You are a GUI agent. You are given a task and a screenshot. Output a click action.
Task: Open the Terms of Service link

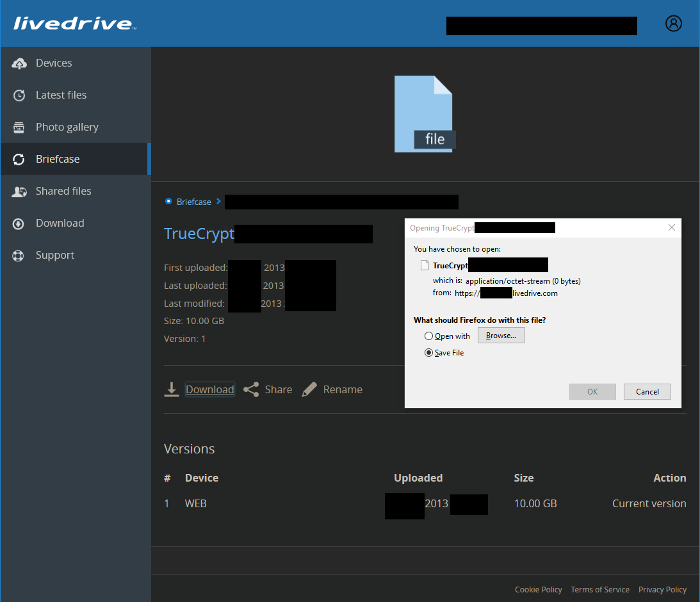(600, 589)
